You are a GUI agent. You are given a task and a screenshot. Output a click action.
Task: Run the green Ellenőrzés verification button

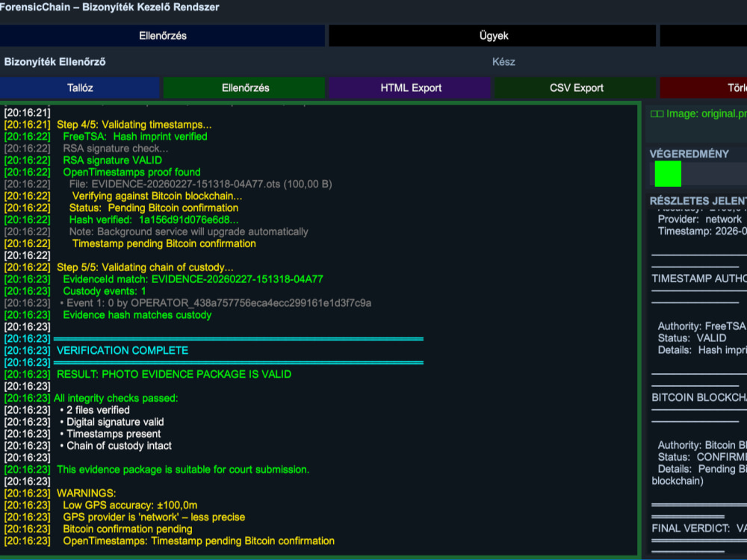click(x=245, y=87)
